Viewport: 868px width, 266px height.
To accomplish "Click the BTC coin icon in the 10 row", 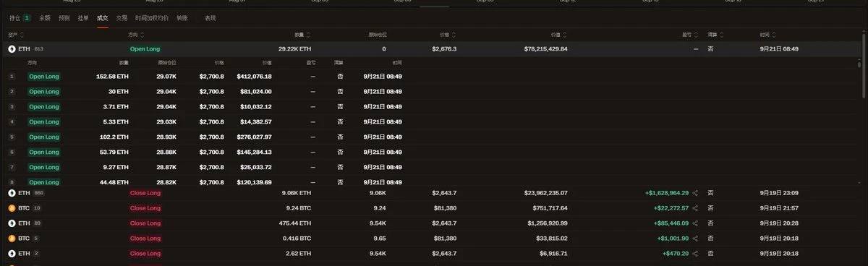I will (12, 208).
